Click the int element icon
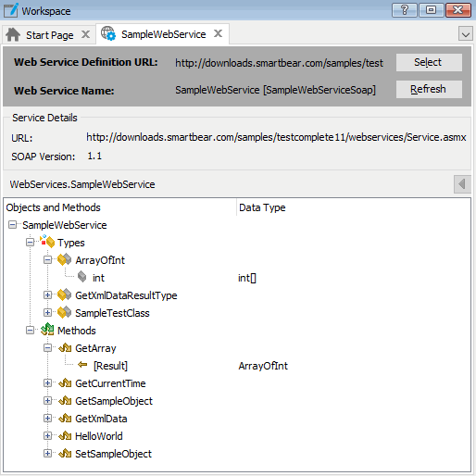This screenshot has height=476, width=476. [82, 277]
